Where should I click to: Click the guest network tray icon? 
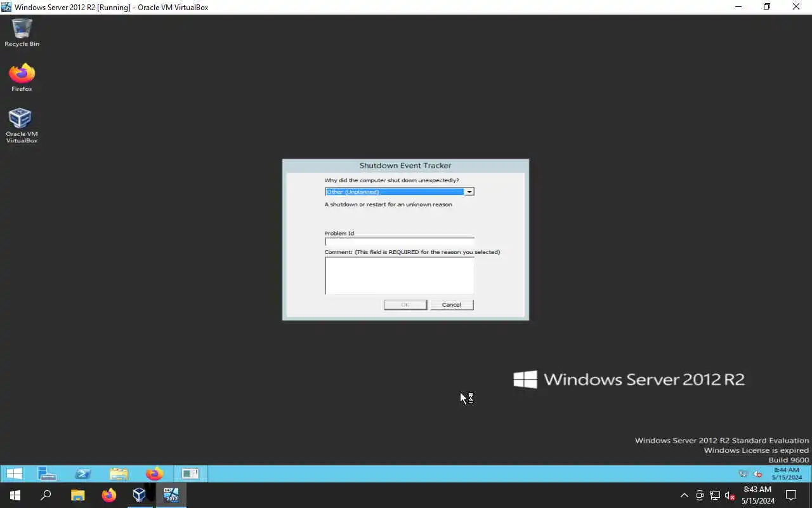tap(743, 474)
